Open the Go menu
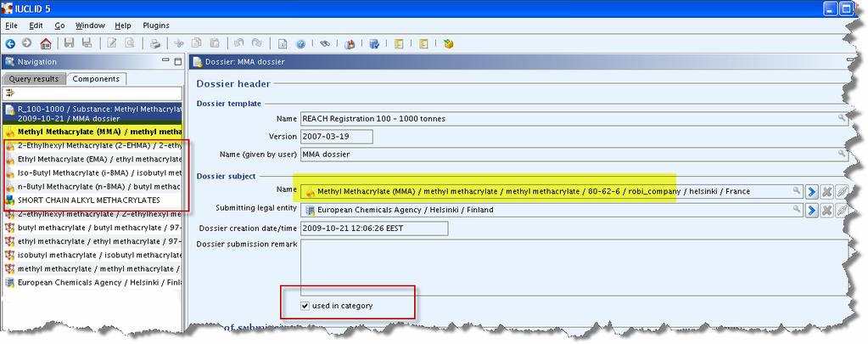The image size is (868, 344). coord(59,25)
